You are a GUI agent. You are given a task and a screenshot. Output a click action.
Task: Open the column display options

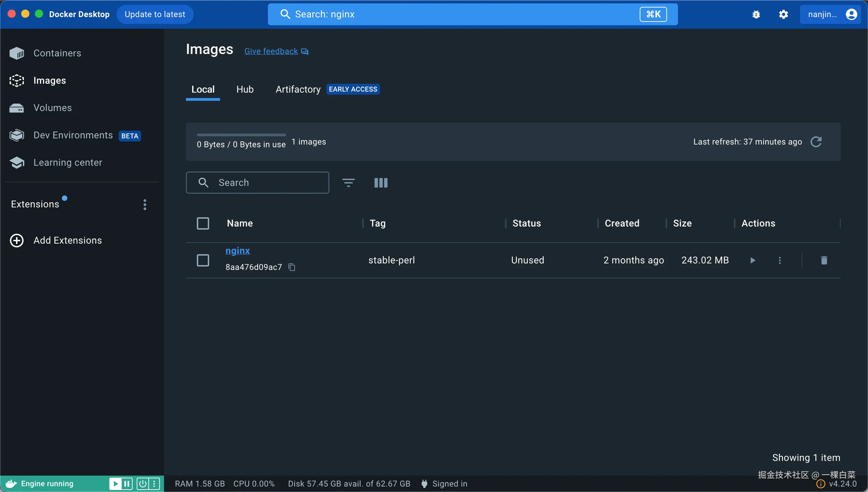tap(381, 183)
